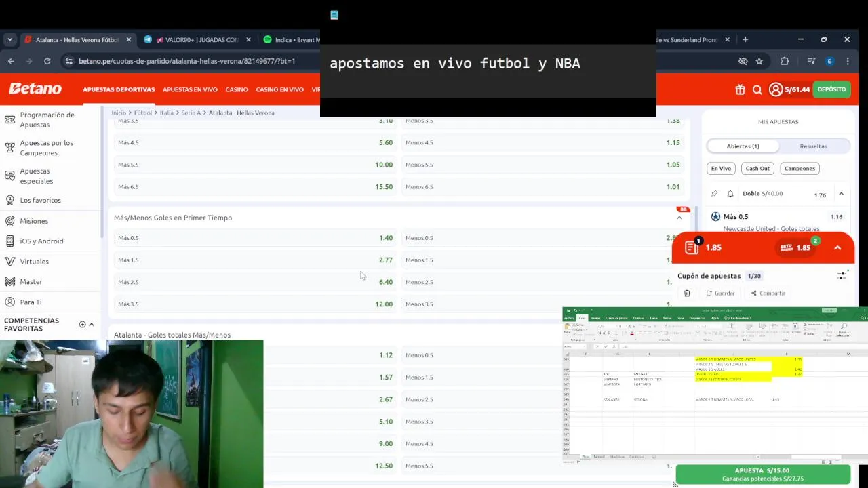Collapse Más/Menos Goles en Primer Tiempo section
This screenshot has height=488, width=868.
click(679, 218)
